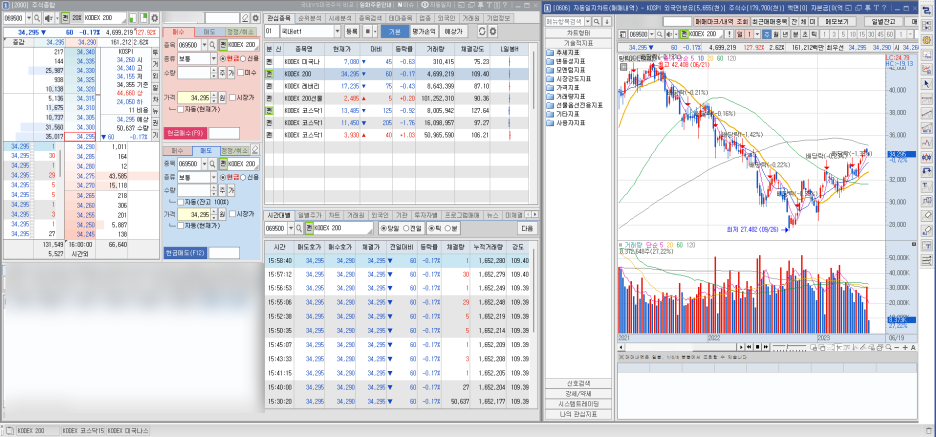The width and height of the screenshot is (936, 437).
Task: Open the 일별주가 tab
Action: 309,215
